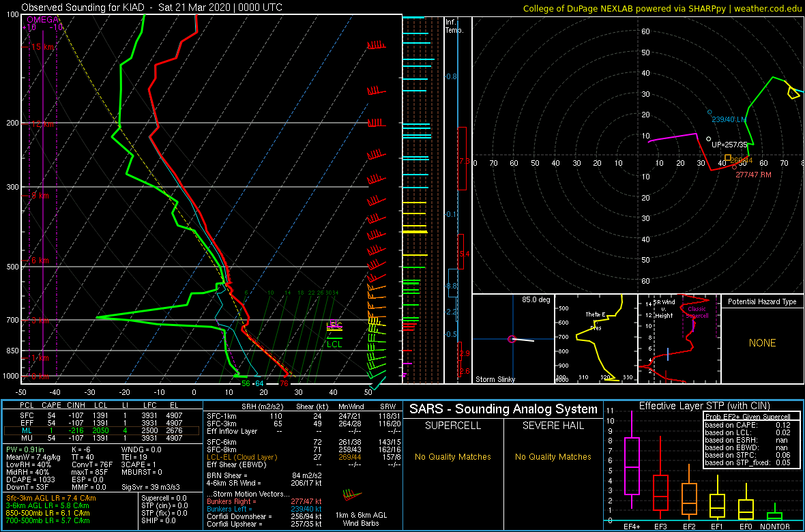Image resolution: width=805 pixels, height=532 pixels.
Task: Click the Bunkers Right storm motion line
Action: click(264, 501)
